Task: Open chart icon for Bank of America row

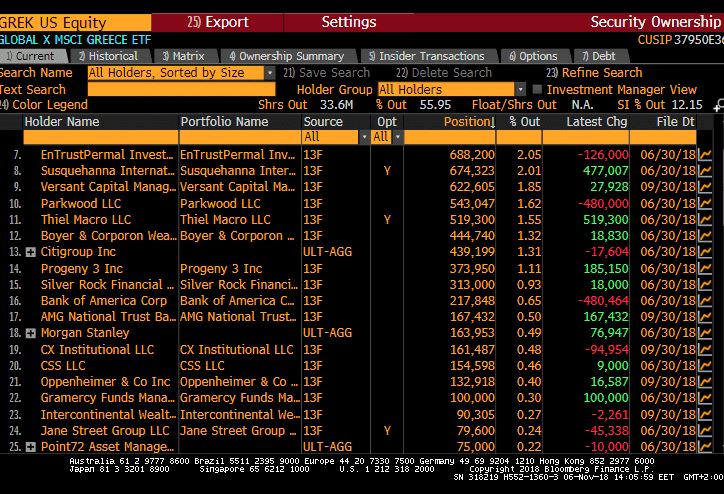Action: [705, 301]
